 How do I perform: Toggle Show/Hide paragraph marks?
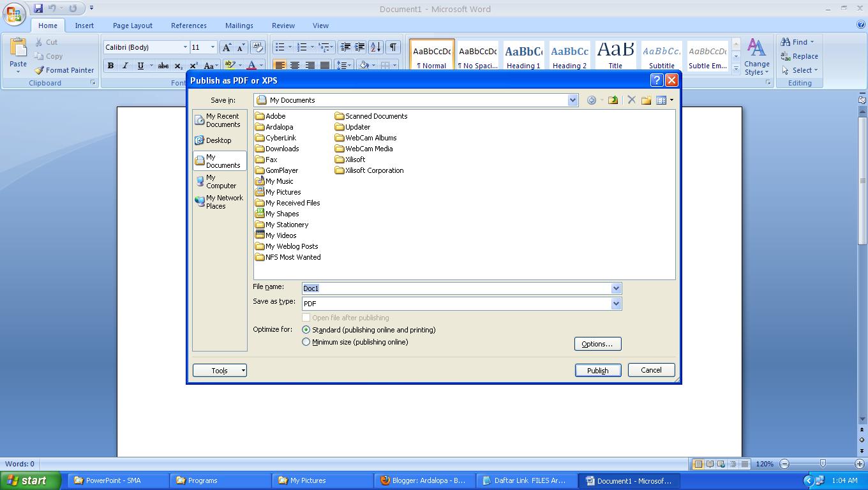pos(393,47)
